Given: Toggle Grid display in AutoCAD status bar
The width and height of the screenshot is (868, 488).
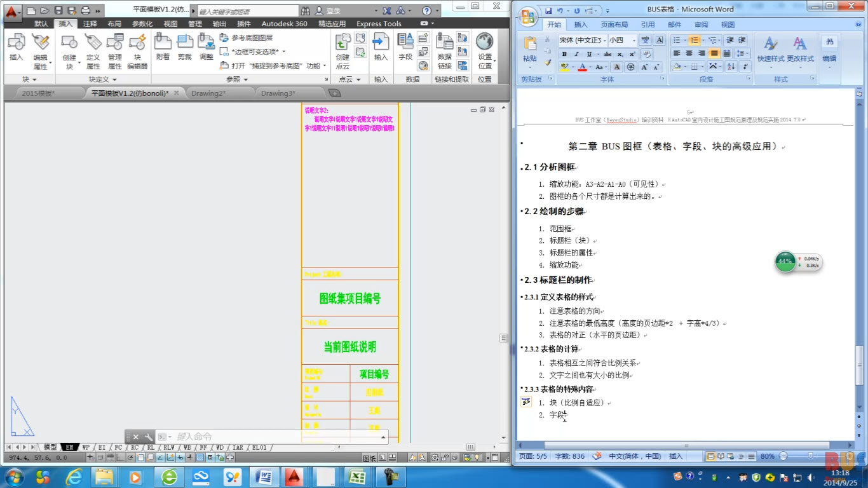Looking at the screenshot, I should point(111,457).
